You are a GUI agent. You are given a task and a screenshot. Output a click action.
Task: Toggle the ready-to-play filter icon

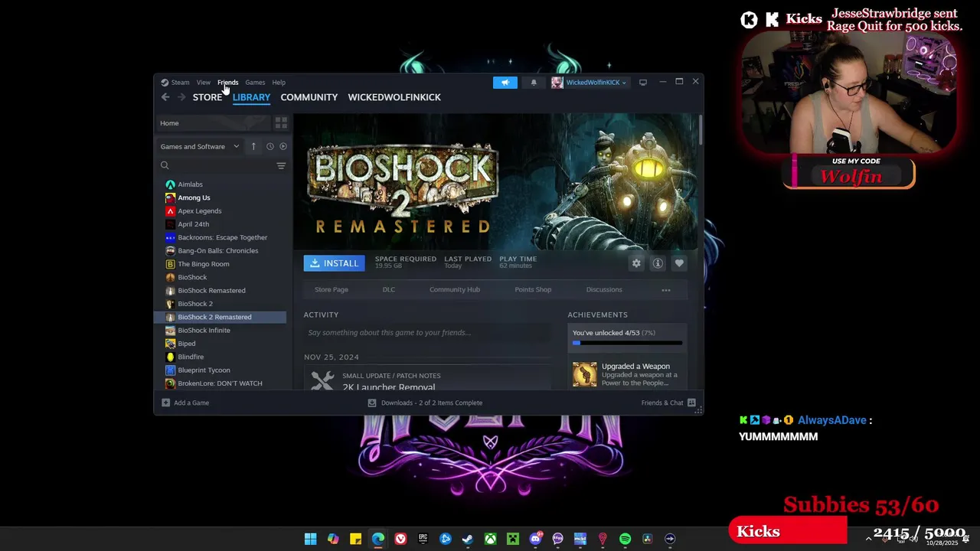coord(283,146)
